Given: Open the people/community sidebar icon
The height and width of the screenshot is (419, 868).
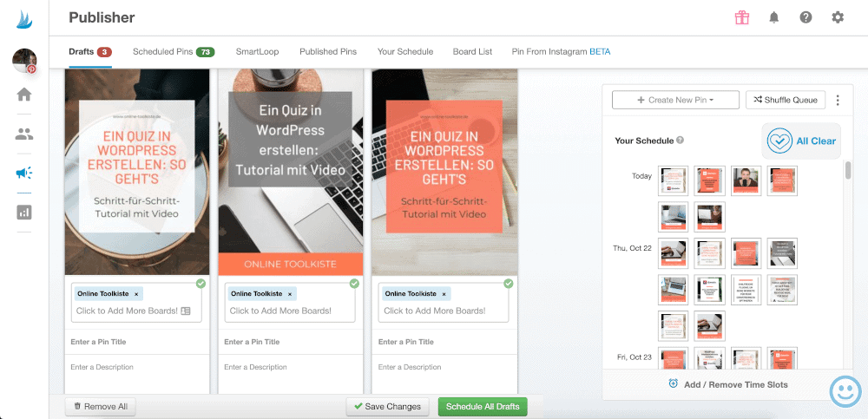Looking at the screenshot, I should tap(24, 134).
